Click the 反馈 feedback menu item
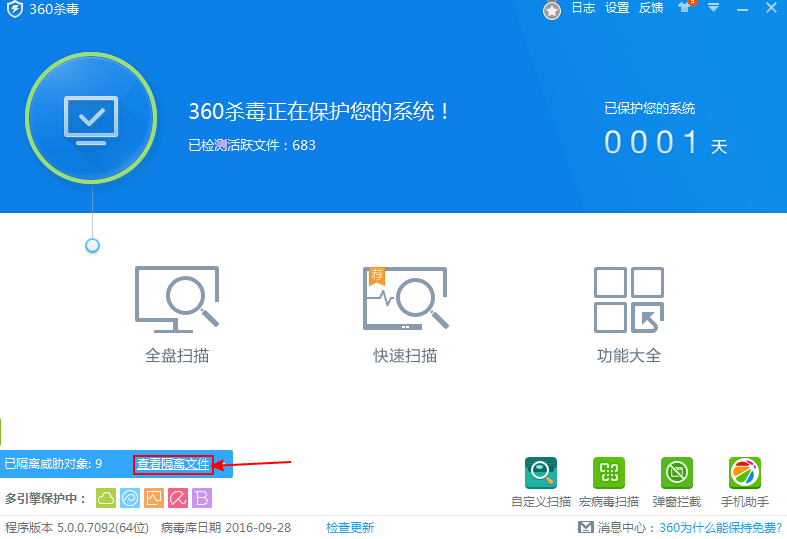The image size is (787, 539). 651,8
